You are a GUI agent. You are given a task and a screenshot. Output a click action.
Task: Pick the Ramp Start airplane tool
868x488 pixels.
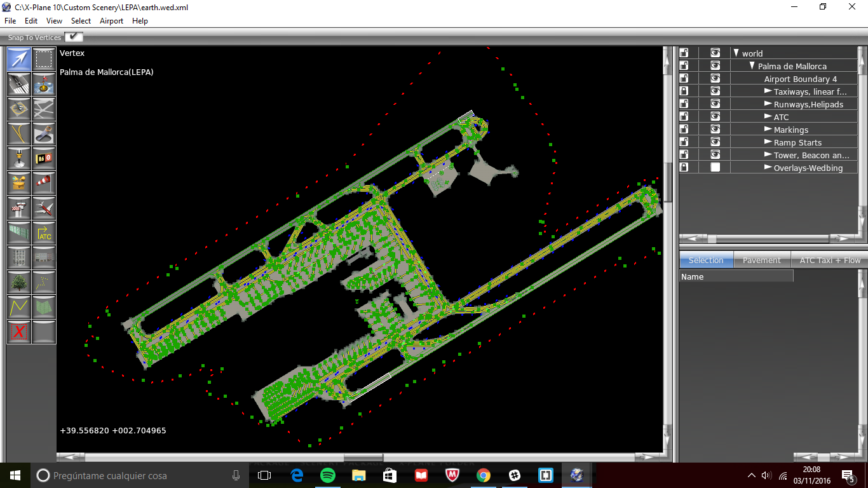(x=44, y=208)
